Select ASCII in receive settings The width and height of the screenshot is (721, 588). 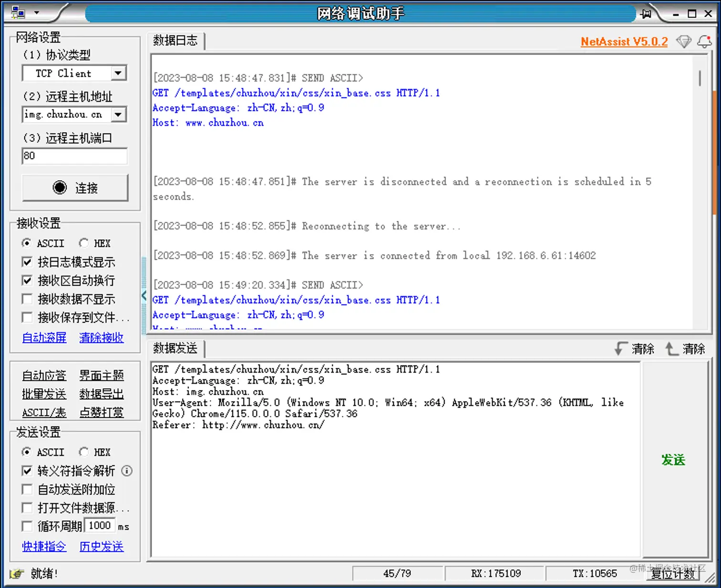tap(43, 243)
